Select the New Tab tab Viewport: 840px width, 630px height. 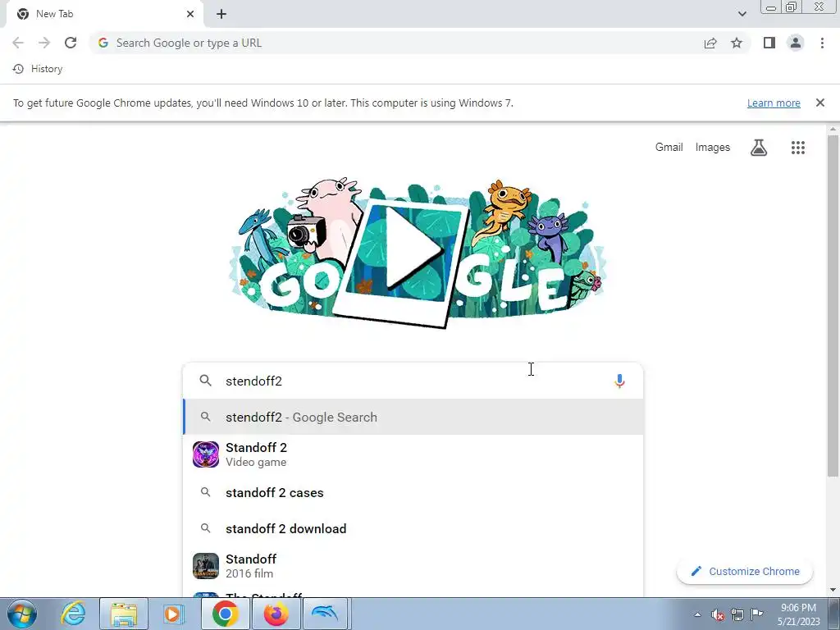(x=106, y=14)
